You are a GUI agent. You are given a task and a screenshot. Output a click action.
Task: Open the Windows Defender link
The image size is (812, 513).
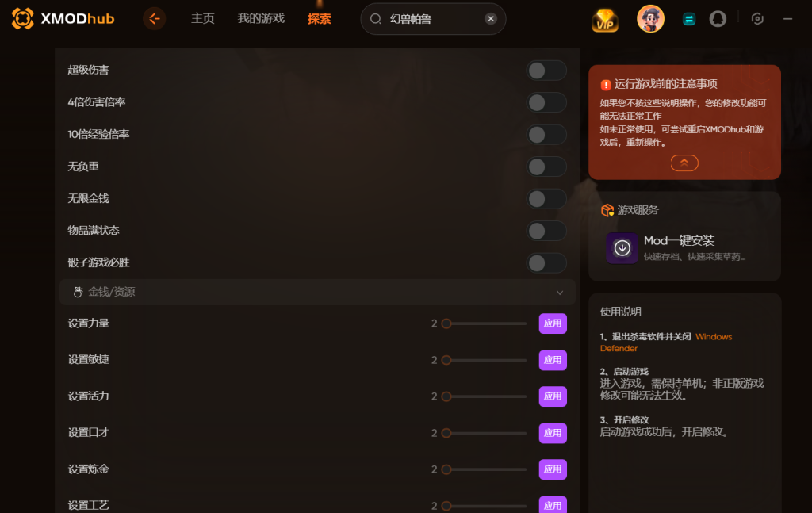(x=666, y=343)
